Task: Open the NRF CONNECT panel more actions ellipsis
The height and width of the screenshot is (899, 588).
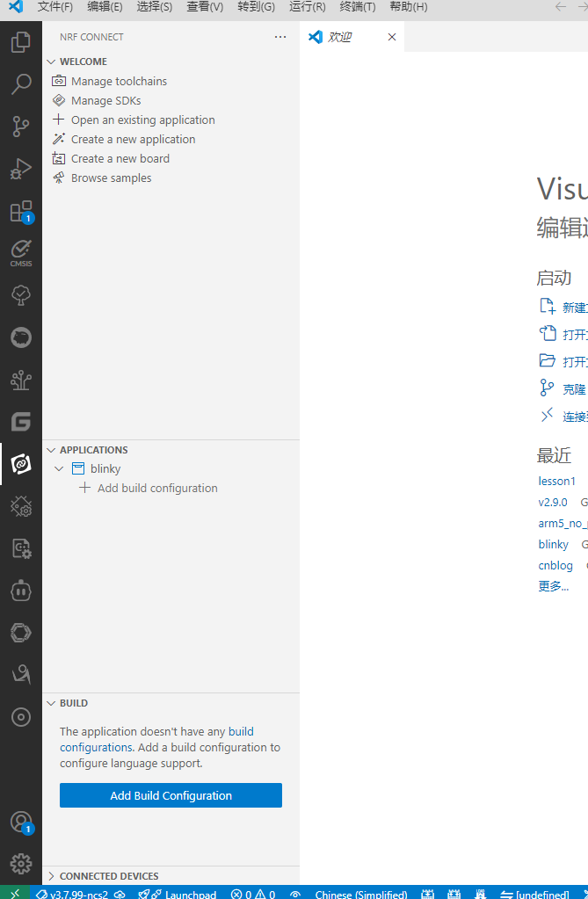Action: coord(280,37)
